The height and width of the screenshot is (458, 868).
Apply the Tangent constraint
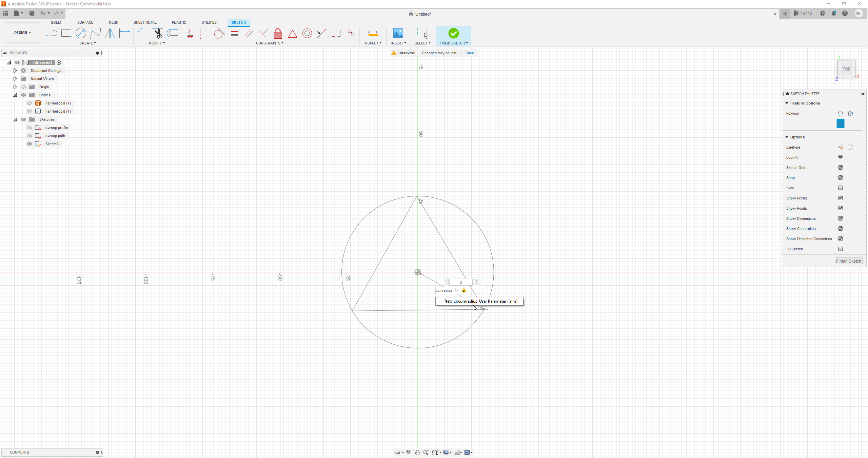point(219,33)
